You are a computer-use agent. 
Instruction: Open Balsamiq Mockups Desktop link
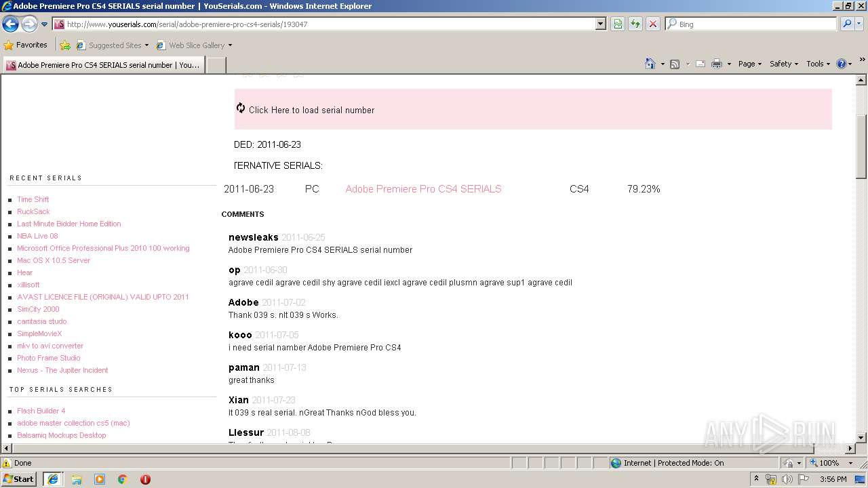pos(62,435)
